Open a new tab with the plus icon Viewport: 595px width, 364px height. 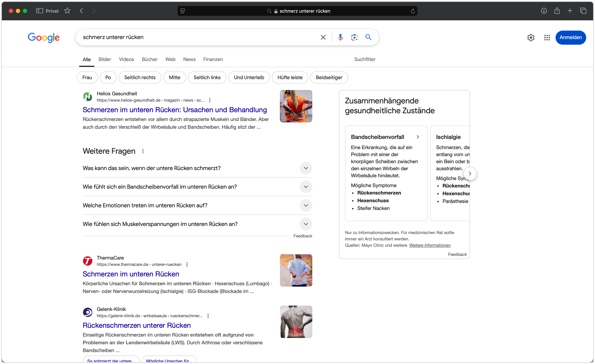click(x=570, y=11)
